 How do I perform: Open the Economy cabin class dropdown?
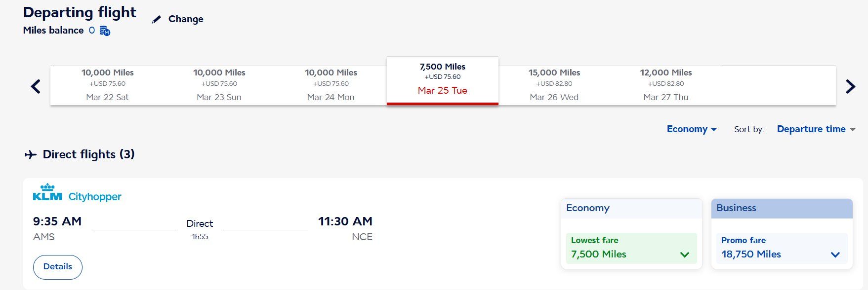[692, 129]
